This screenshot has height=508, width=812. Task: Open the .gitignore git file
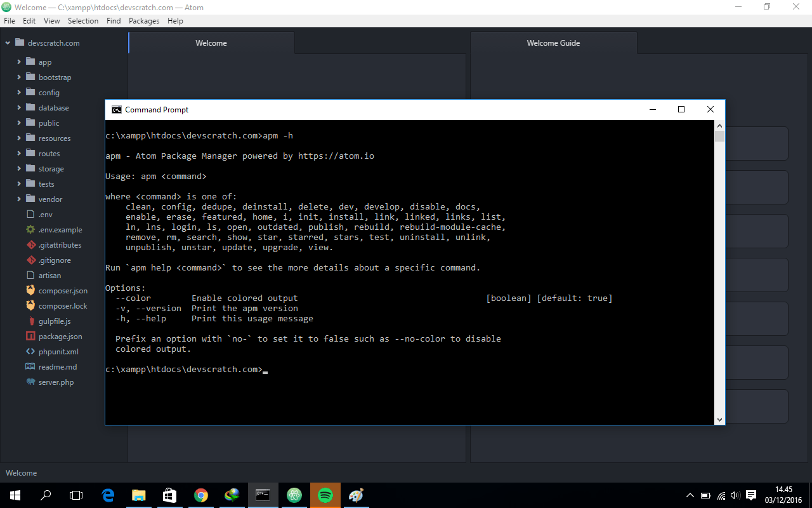(30, 260)
